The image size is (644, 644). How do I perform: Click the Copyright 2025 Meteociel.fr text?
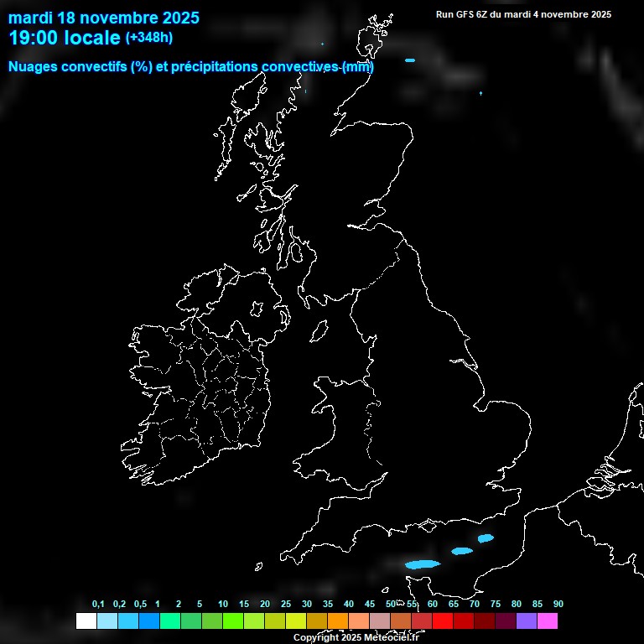tap(355, 638)
